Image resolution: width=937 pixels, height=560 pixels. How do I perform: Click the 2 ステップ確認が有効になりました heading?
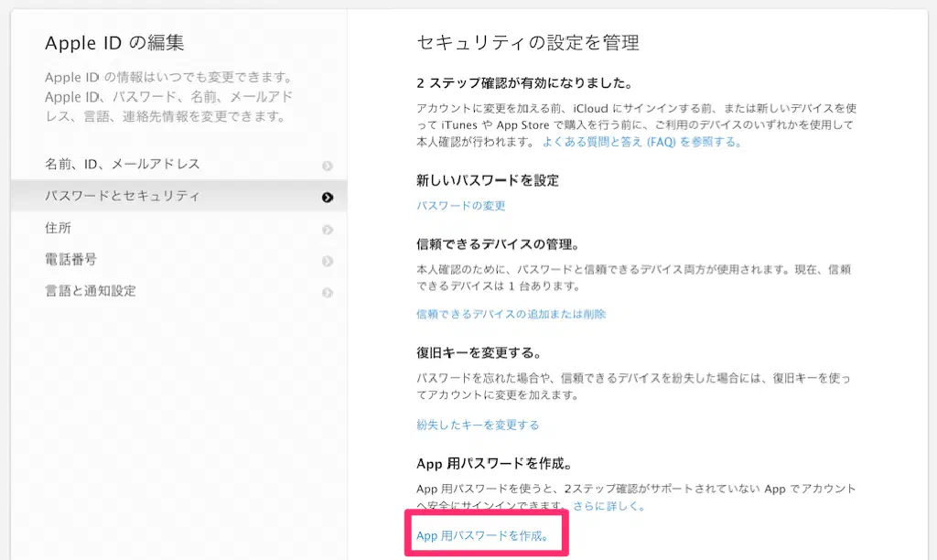524,82
